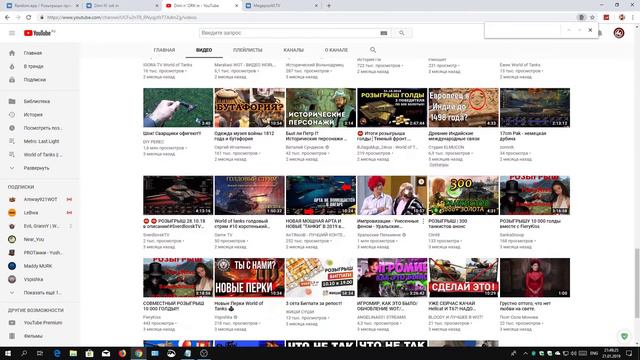This screenshot has width=640, height=360.
Task: Open the Windows notification center icon
Action: click(629, 353)
